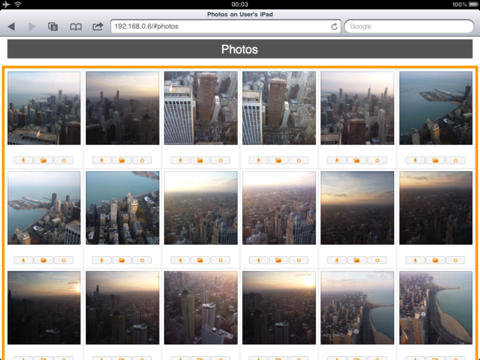The height and width of the screenshot is (360, 480).
Task: Open the Safari pages switcher icon
Action: [53, 26]
